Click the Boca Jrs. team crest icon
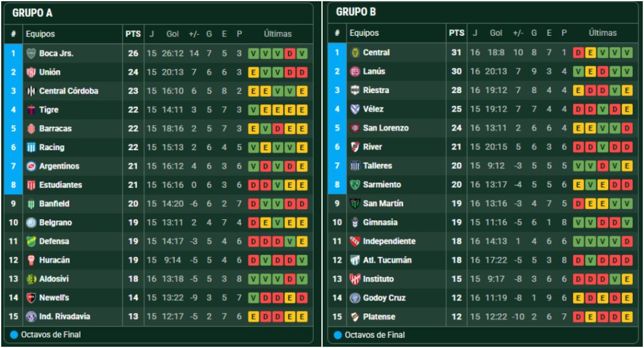Viewport: 644px width, 348px height. pyautogui.click(x=31, y=53)
